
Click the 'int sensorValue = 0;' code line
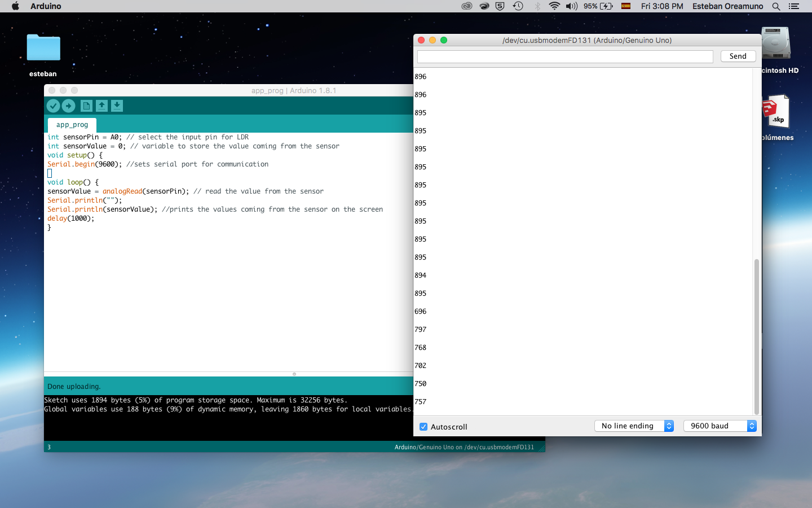point(193,146)
